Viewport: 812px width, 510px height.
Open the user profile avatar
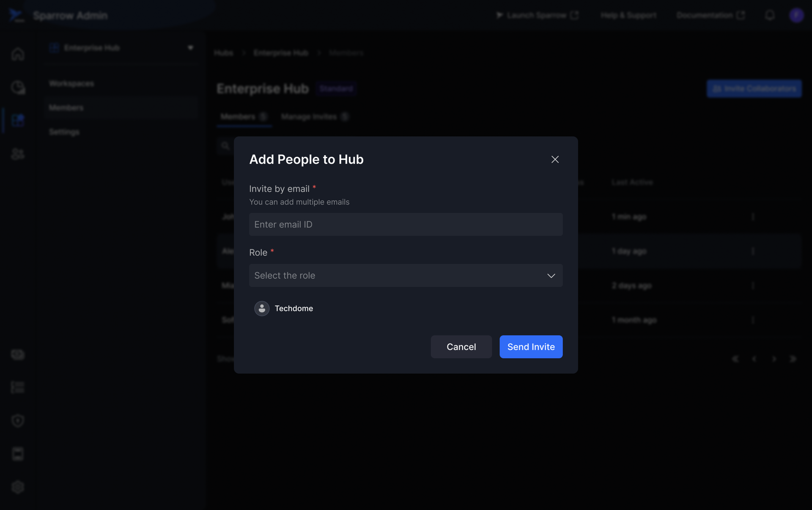tap(796, 15)
